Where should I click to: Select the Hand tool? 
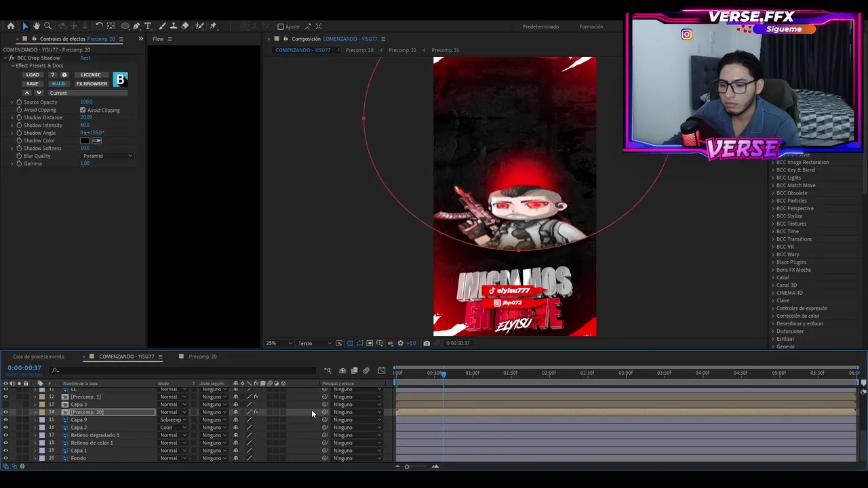(x=36, y=26)
